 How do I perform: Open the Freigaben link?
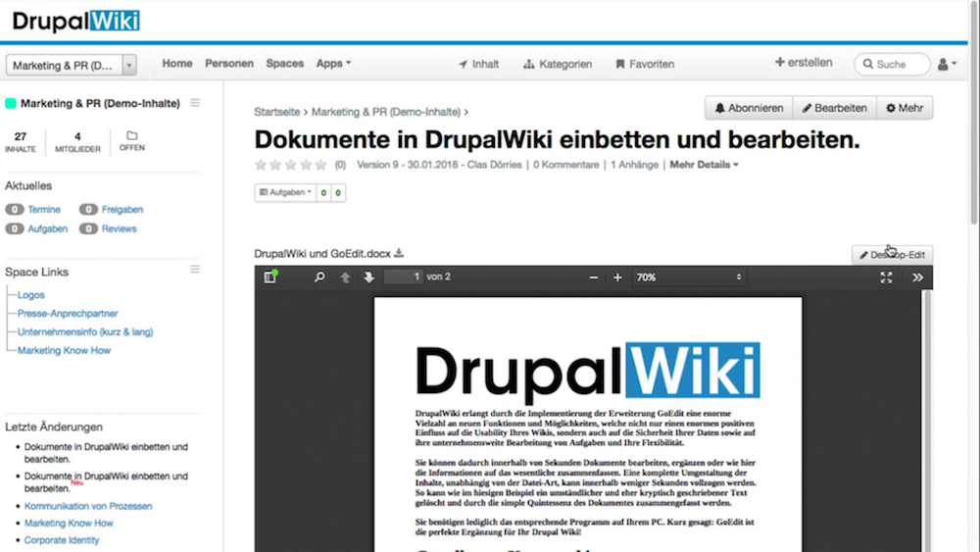click(x=122, y=210)
